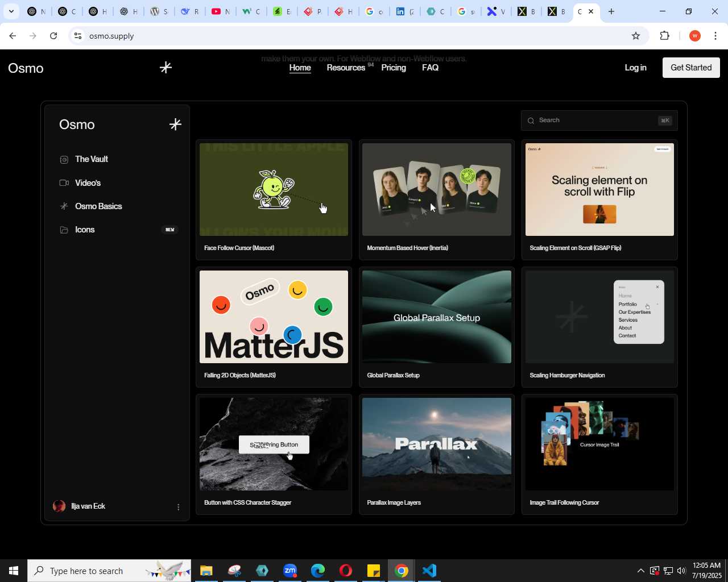Open Global Parallax Setup thumbnail
Image resolution: width=728 pixels, height=582 pixels.
[437, 317]
